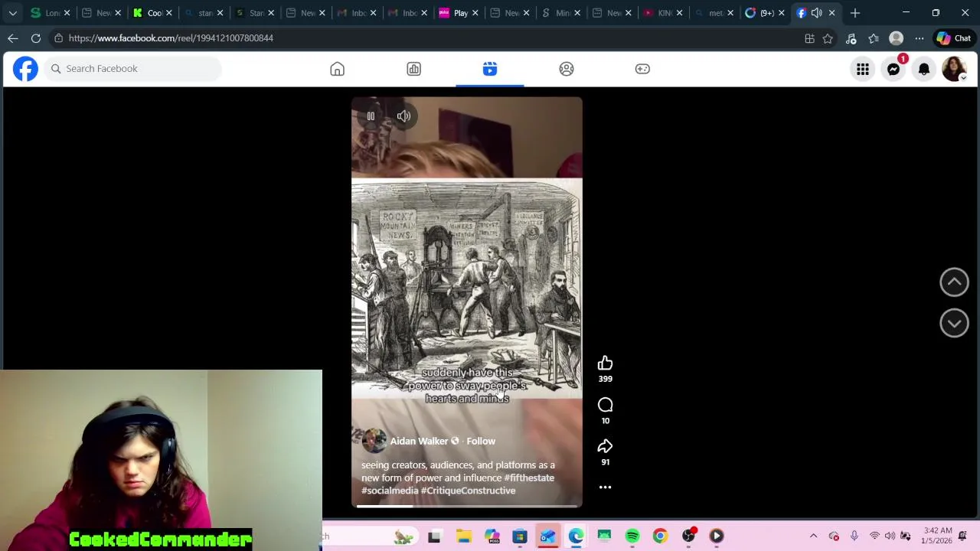The height and width of the screenshot is (551, 980).
Task: Open the reel more options ellipsis
Action: (x=605, y=487)
